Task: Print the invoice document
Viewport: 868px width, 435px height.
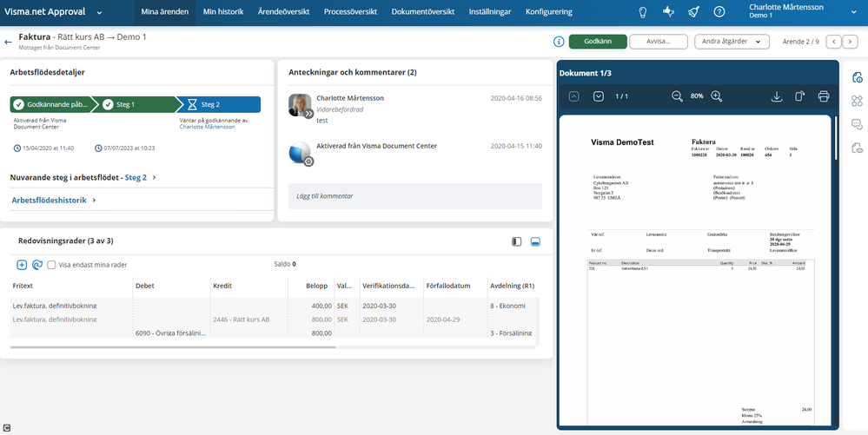Action: (824, 96)
